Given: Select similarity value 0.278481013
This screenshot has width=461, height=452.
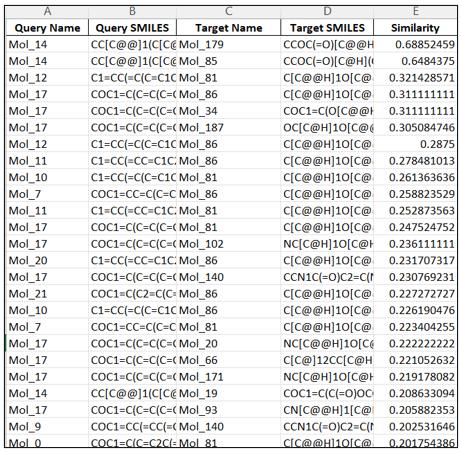Looking at the screenshot, I should click(415, 161).
